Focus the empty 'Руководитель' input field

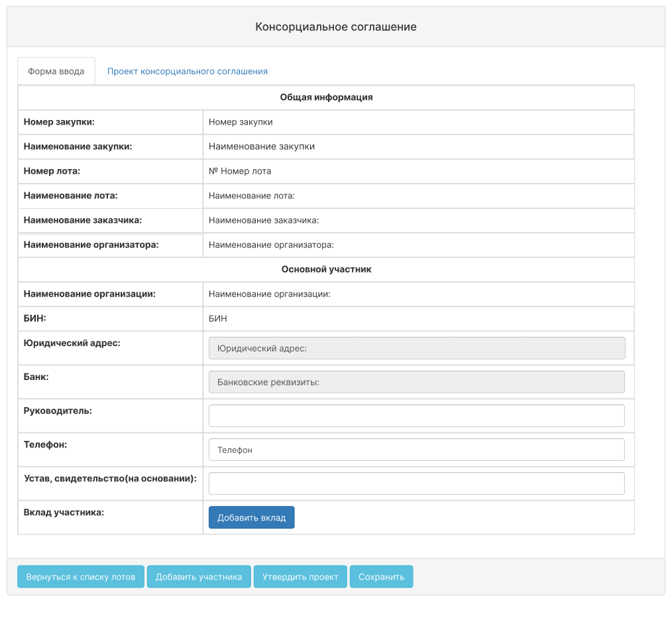(416, 416)
